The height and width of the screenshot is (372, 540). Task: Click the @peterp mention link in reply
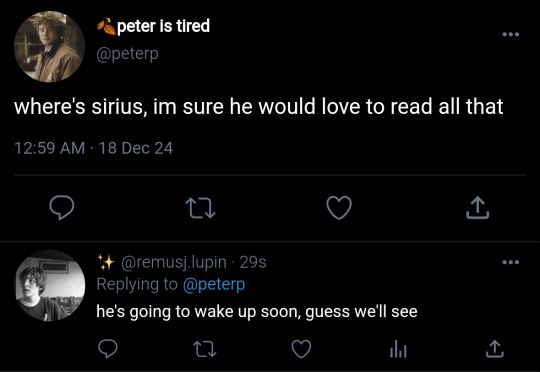coord(214,285)
